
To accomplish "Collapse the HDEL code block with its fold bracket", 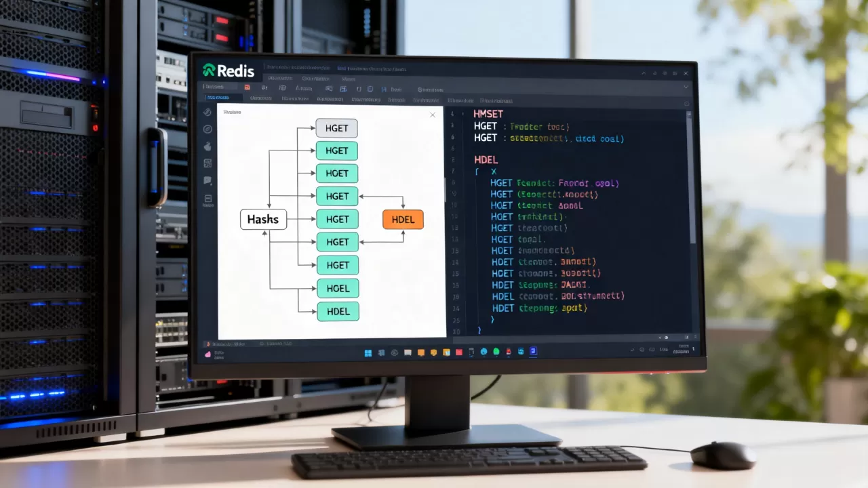I will tap(477, 172).
